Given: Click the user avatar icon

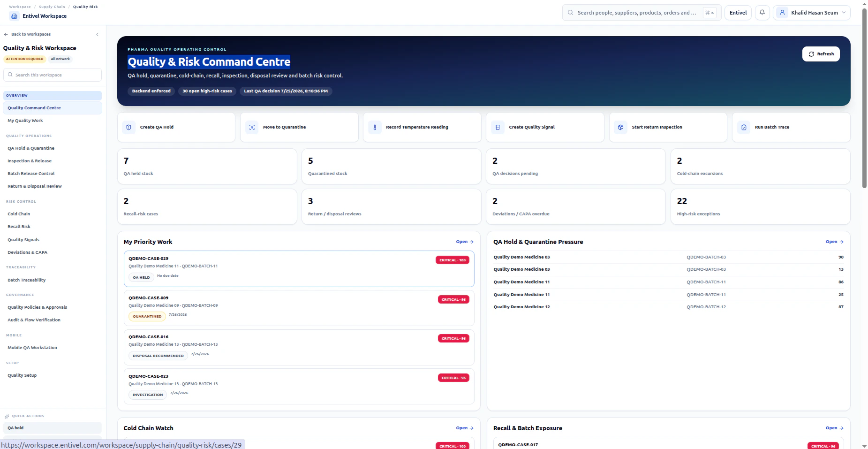Looking at the screenshot, I should click(782, 13).
